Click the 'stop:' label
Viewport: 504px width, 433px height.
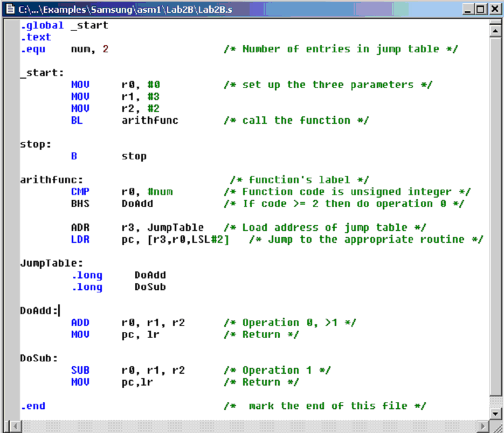tap(36, 144)
